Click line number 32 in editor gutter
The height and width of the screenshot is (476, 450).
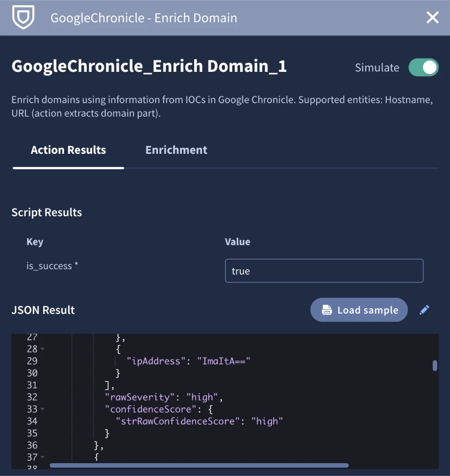[32, 397]
